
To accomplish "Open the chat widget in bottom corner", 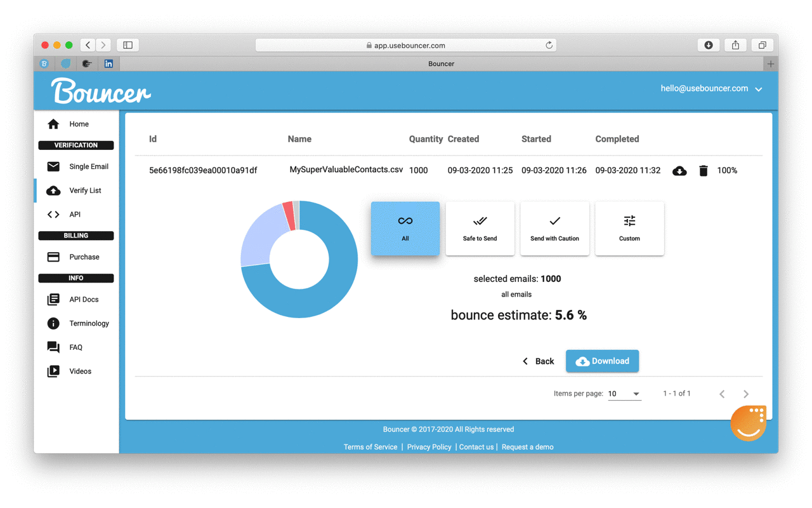I will pyautogui.click(x=749, y=423).
